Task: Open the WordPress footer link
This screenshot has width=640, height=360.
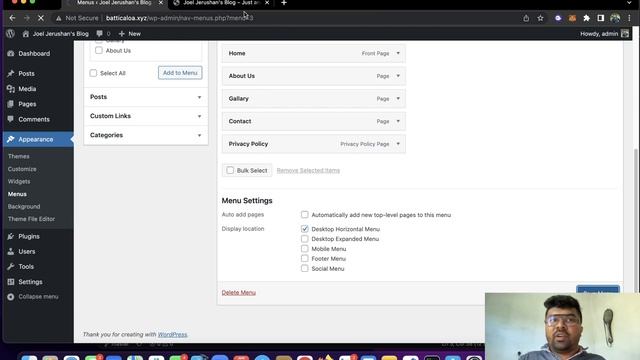Action: (x=172, y=334)
